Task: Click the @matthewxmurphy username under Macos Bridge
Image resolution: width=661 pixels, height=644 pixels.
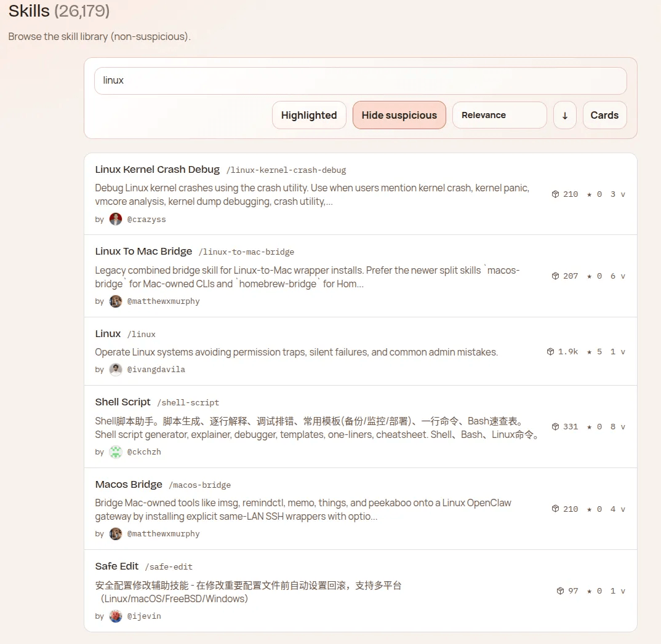Action: pos(163,534)
